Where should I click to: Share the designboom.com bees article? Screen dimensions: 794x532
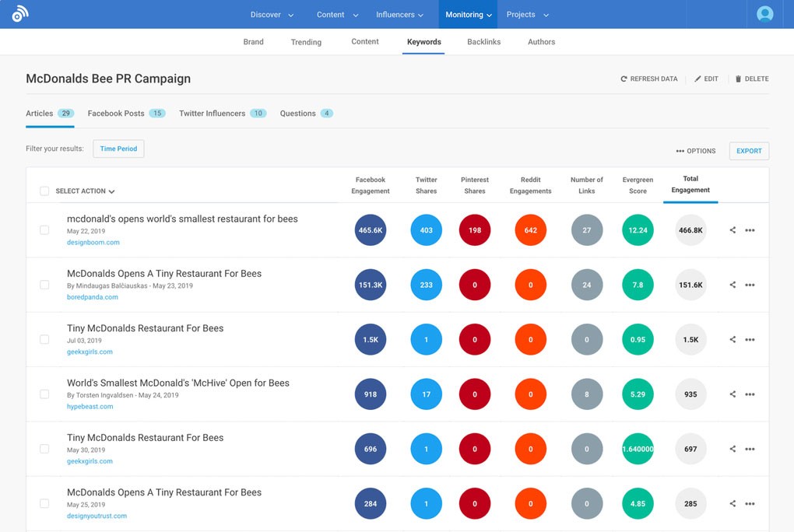point(733,230)
